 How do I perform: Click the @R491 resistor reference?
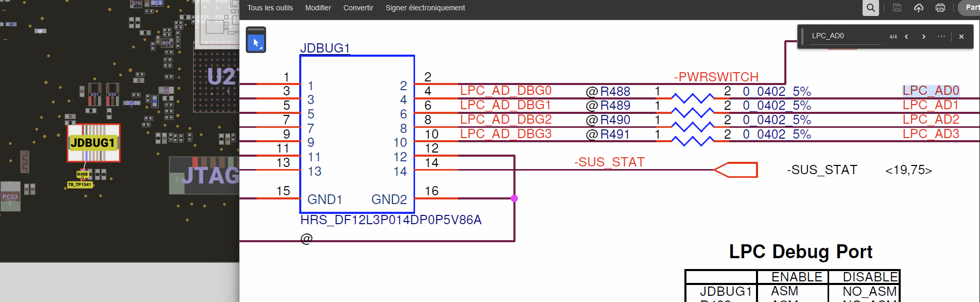pos(608,135)
